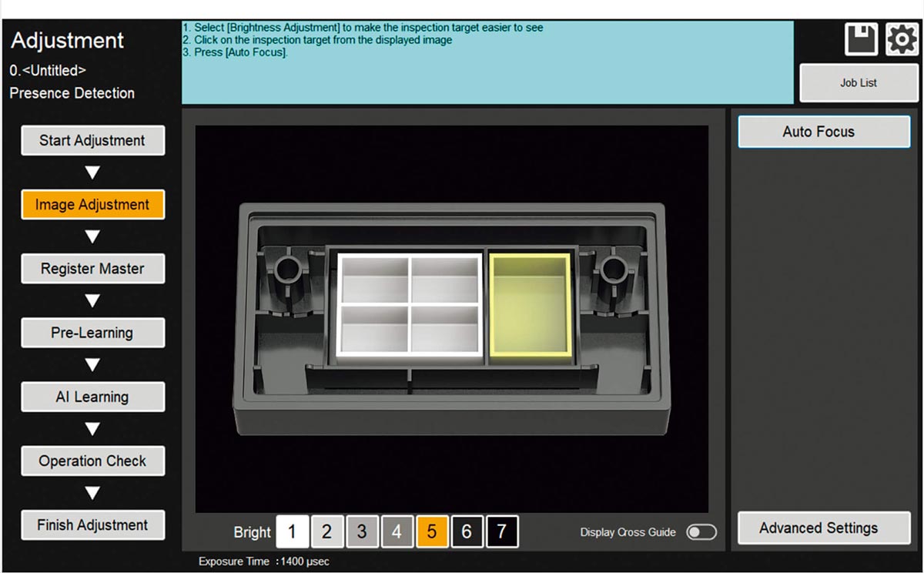Select the highlighted brightness level 5
Image resolution: width=924 pixels, height=573 pixels.
[x=432, y=532]
